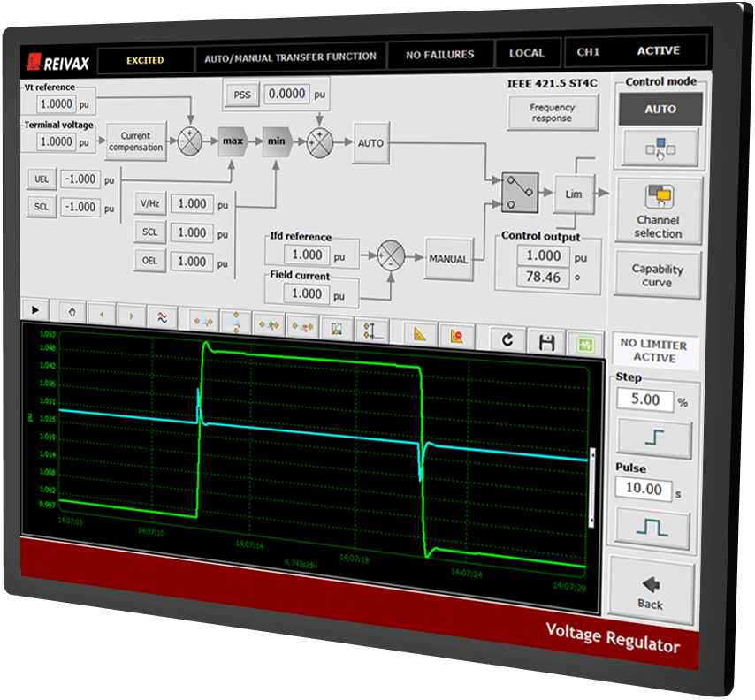
Task: Click the UEL value -1.000 field
Action: click(80, 179)
